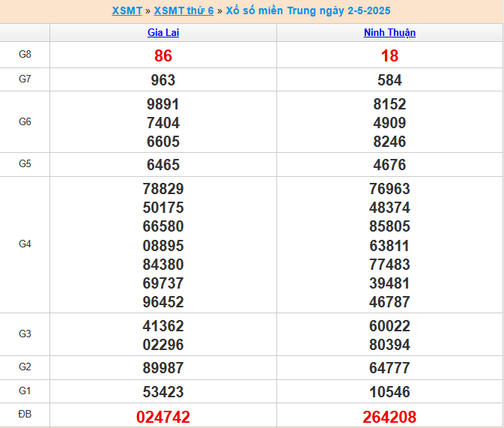
Task: Click the G4 number 63811
Action: click(x=389, y=246)
